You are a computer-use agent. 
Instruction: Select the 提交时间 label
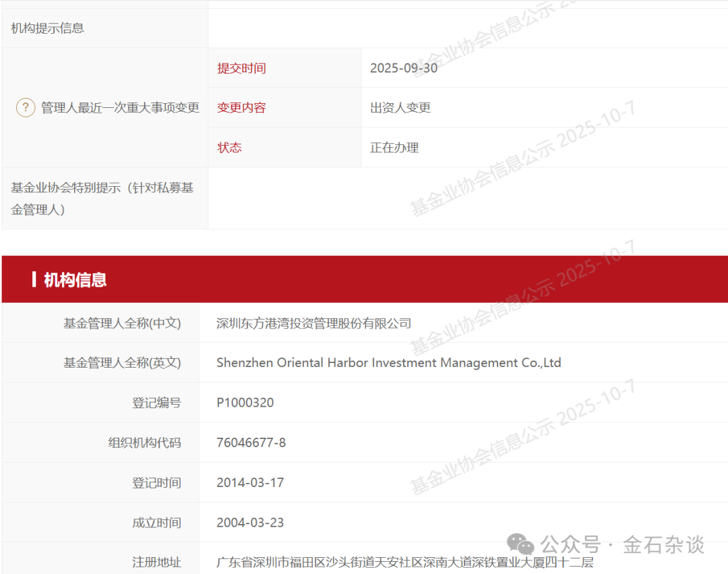click(x=241, y=68)
